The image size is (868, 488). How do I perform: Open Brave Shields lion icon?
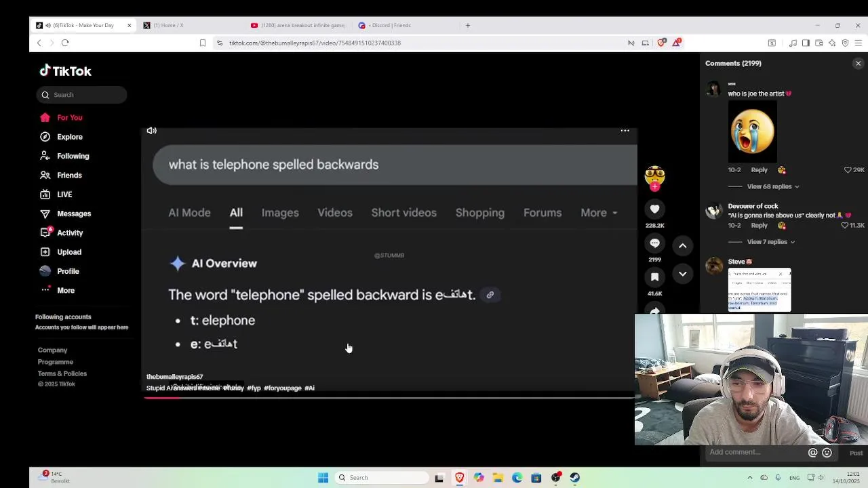pos(661,43)
